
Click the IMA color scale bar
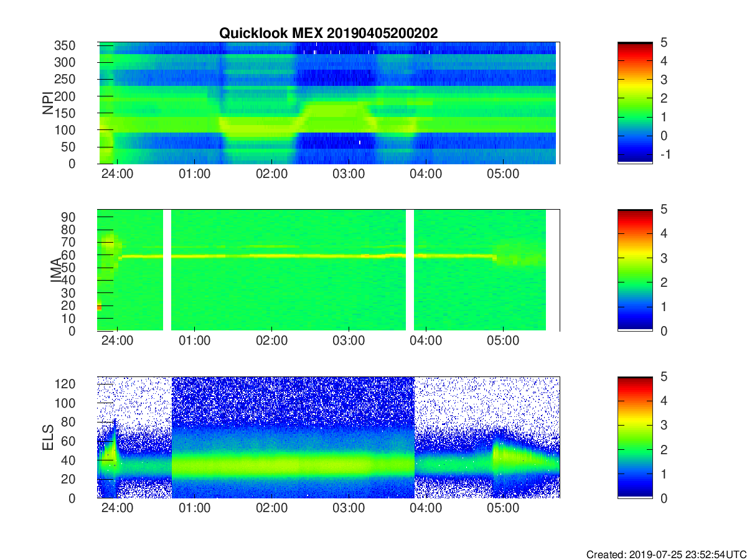point(635,270)
